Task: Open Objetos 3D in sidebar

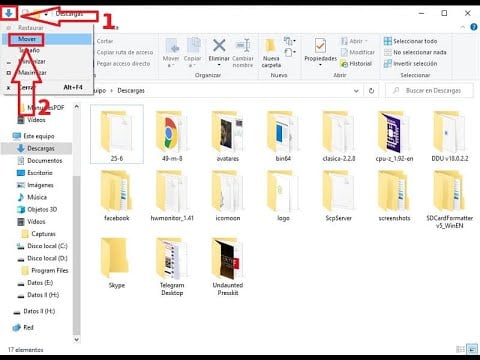Action: [37, 209]
